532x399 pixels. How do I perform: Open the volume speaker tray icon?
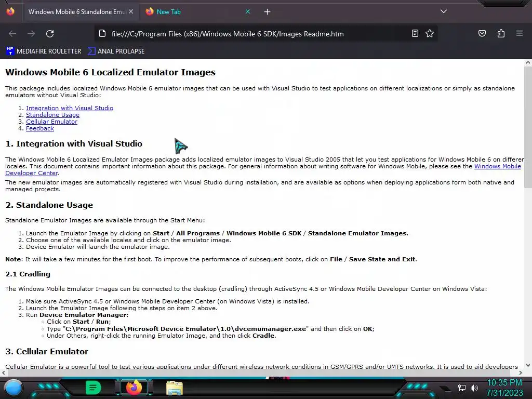(x=474, y=388)
